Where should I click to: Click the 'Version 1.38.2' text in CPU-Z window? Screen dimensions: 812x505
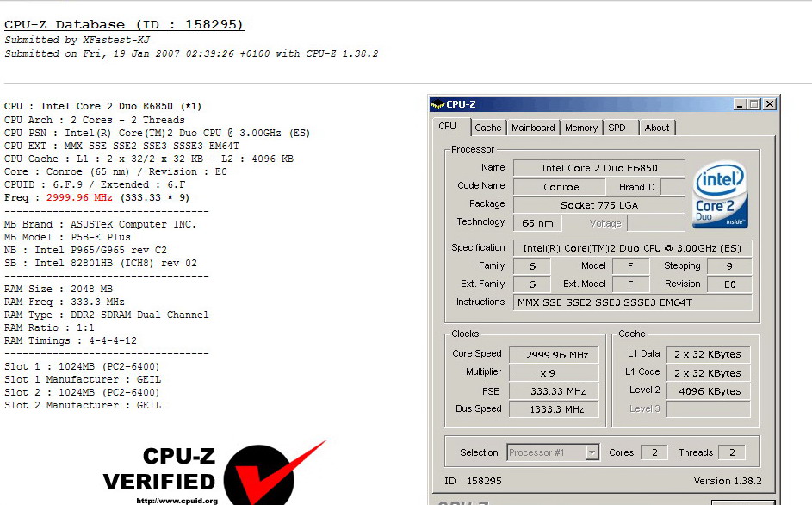[x=728, y=481]
